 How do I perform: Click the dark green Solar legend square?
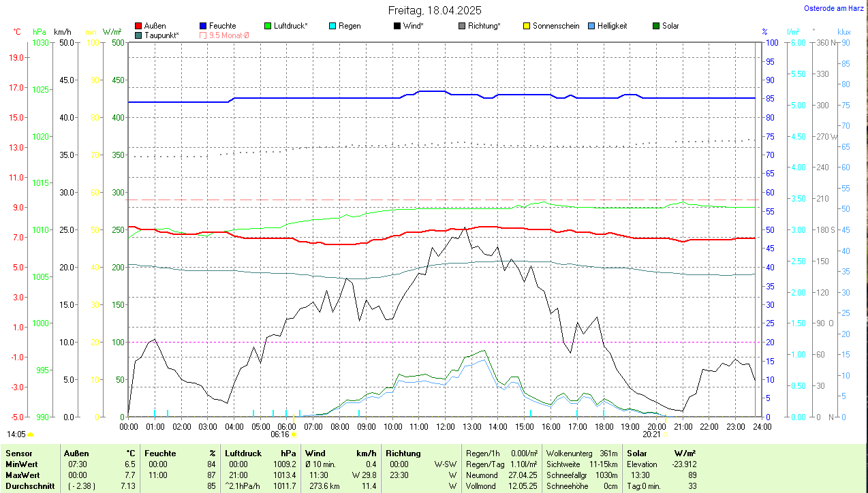pyautogui.click(x=656, y=26)
